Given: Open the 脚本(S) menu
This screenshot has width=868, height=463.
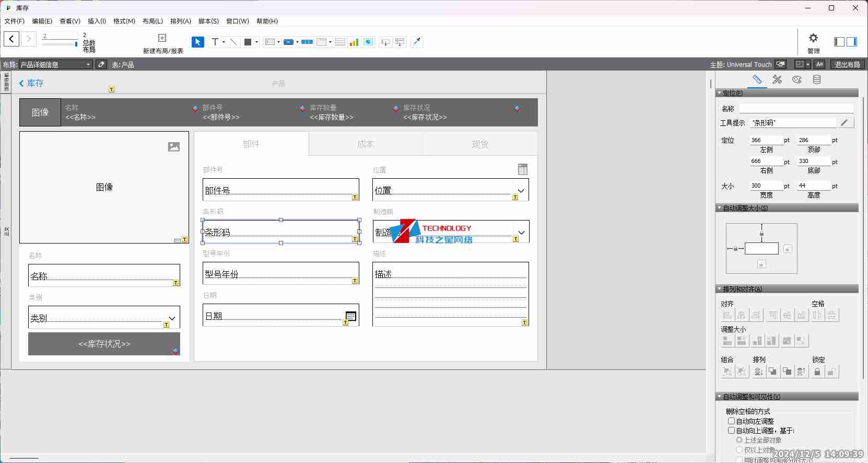Looking at the screenshot, I should 208,21.
